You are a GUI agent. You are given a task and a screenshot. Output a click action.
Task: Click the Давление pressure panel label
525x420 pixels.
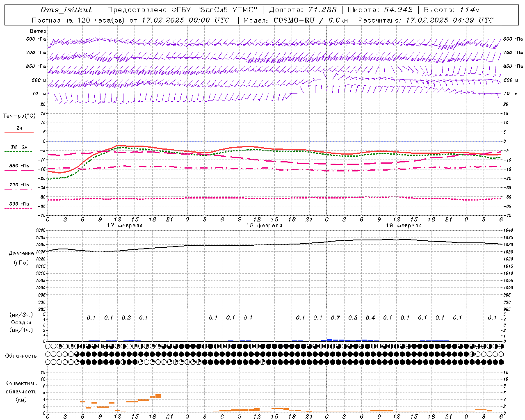pos(21,253)
